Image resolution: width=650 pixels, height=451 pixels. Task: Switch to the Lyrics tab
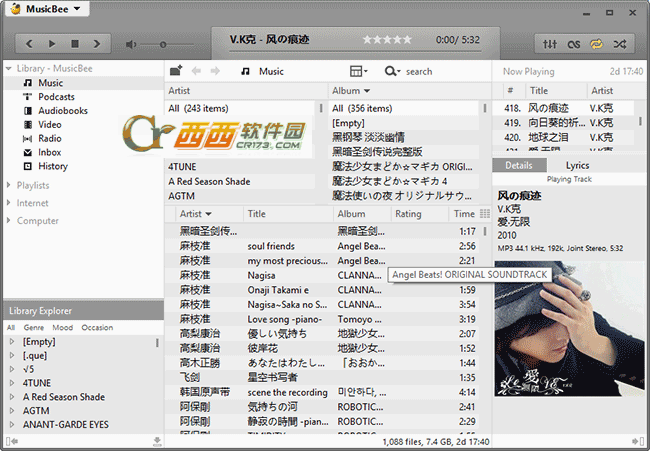pos(577,165)
